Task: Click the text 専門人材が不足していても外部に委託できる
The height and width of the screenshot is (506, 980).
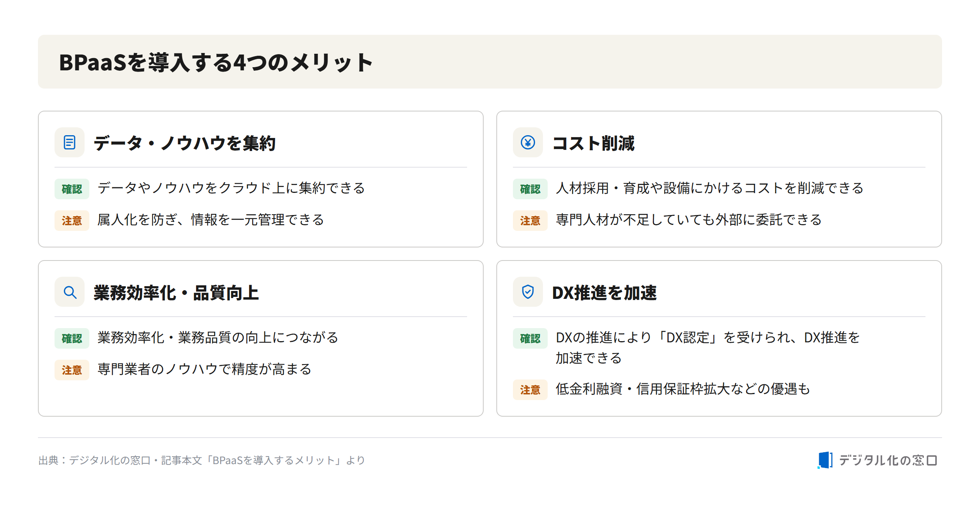Action: pyautogui.click(x=689, y=220)
